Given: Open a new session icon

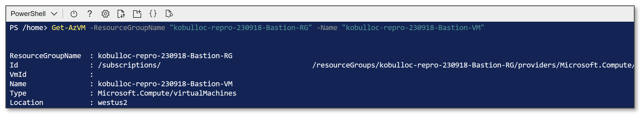Looking at the screenshot, I should coord(137,14).
